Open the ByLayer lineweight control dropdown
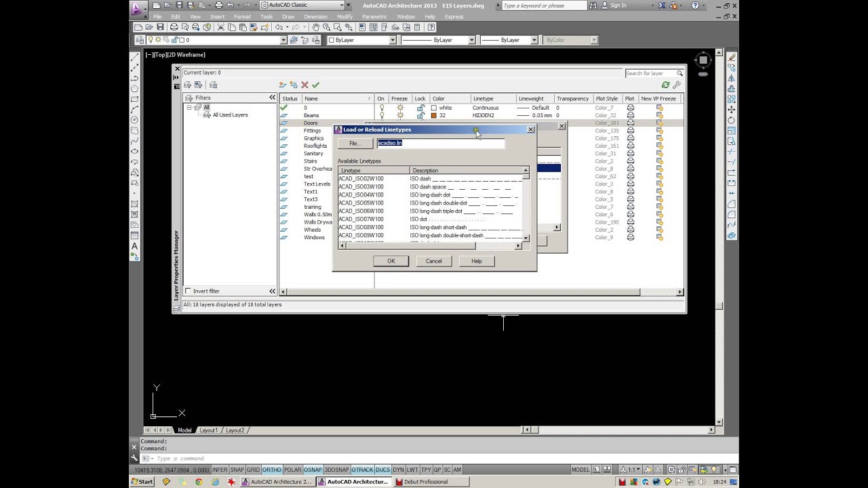 (534, 40)
